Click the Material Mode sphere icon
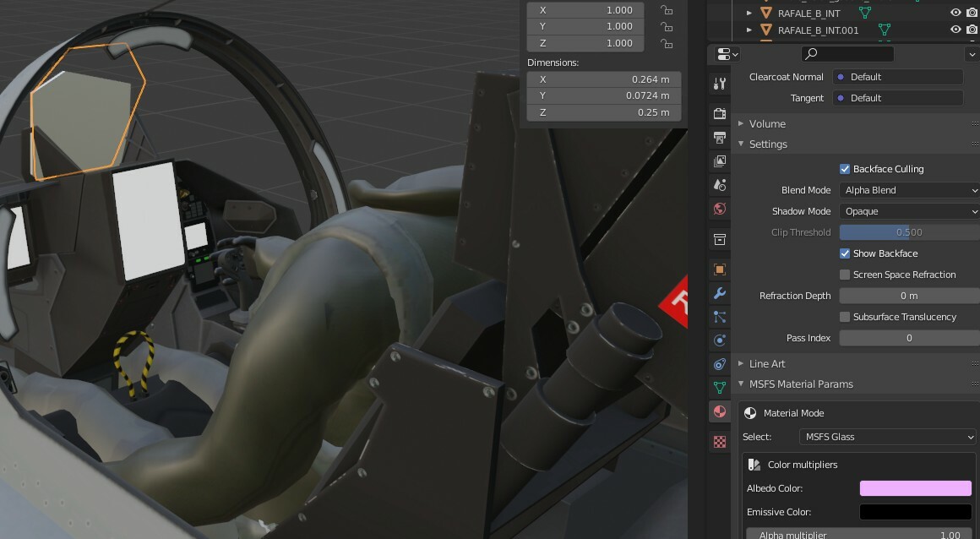980x539 pixels. point(750,413)
